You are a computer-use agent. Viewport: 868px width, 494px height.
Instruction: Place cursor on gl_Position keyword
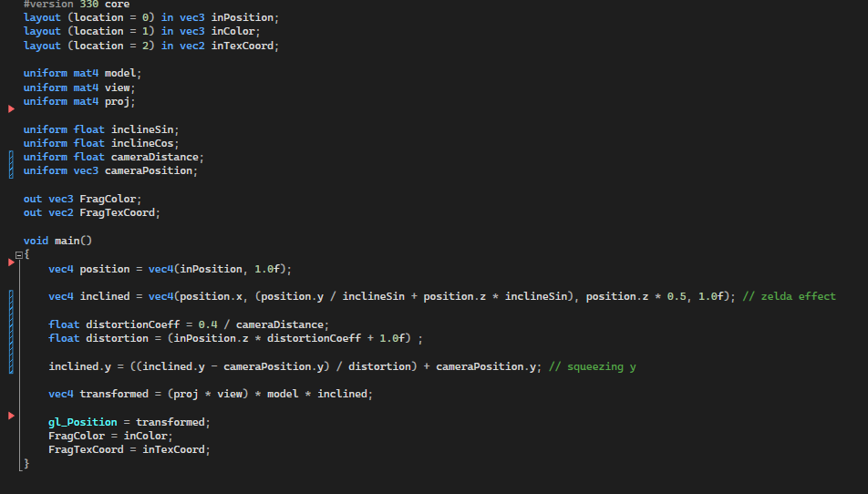point(82,422)
